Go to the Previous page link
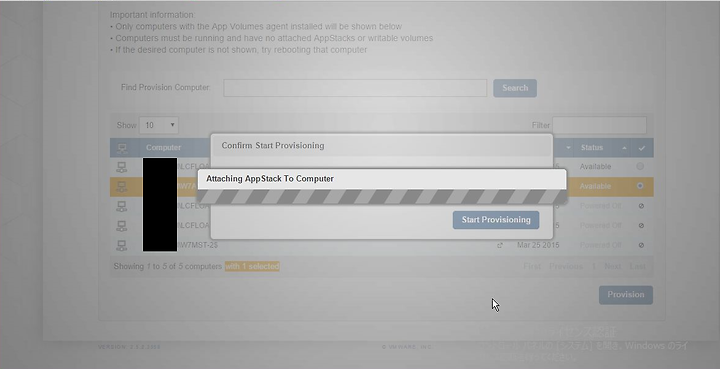This screenshot has width=720, height=369. [566, 266]
